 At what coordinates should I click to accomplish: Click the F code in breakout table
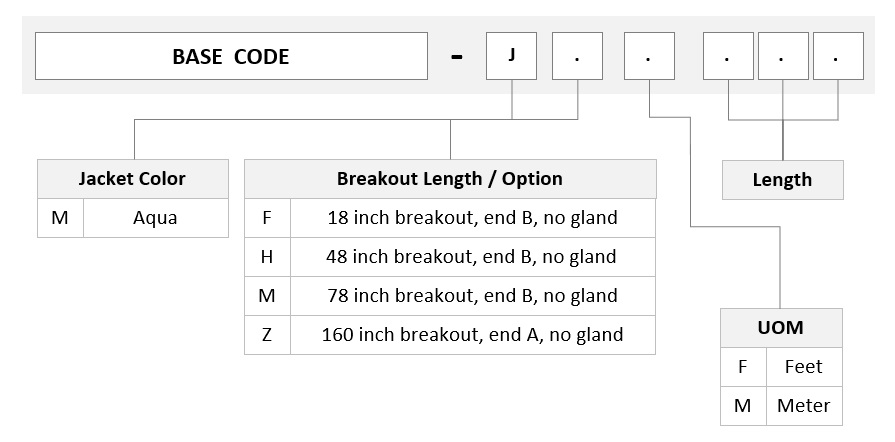tap(267, 218)
